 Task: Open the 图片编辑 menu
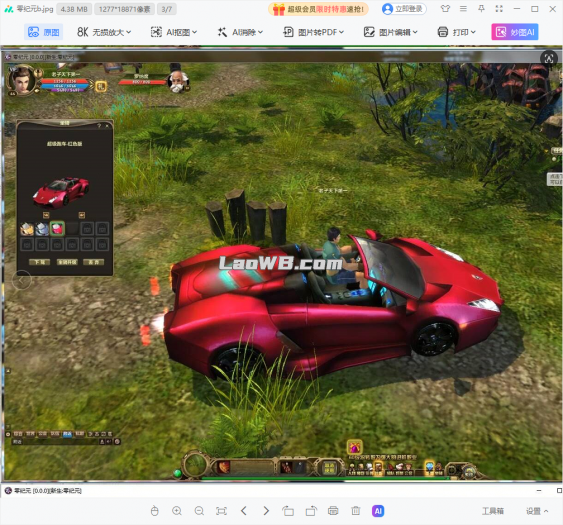point(391,32)
